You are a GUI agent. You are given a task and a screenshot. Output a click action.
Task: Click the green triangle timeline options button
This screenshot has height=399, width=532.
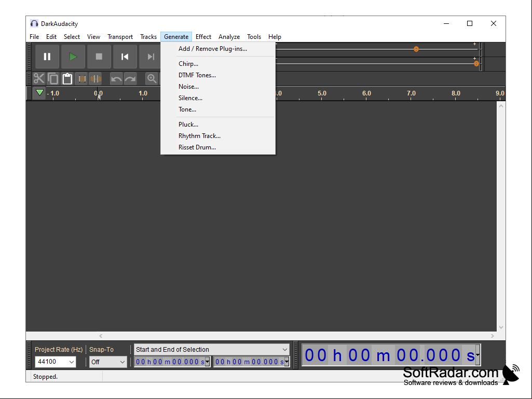[x=39, y=93]
